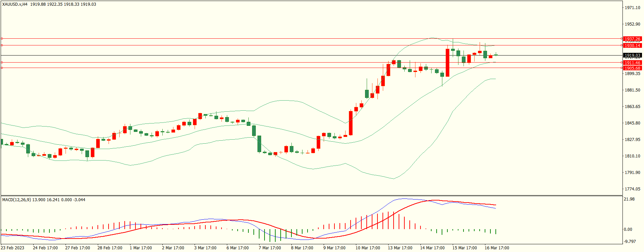Click the 8 Mar 17:00 time label
This screenshot has height=252, width=644.
pos(302,248)
